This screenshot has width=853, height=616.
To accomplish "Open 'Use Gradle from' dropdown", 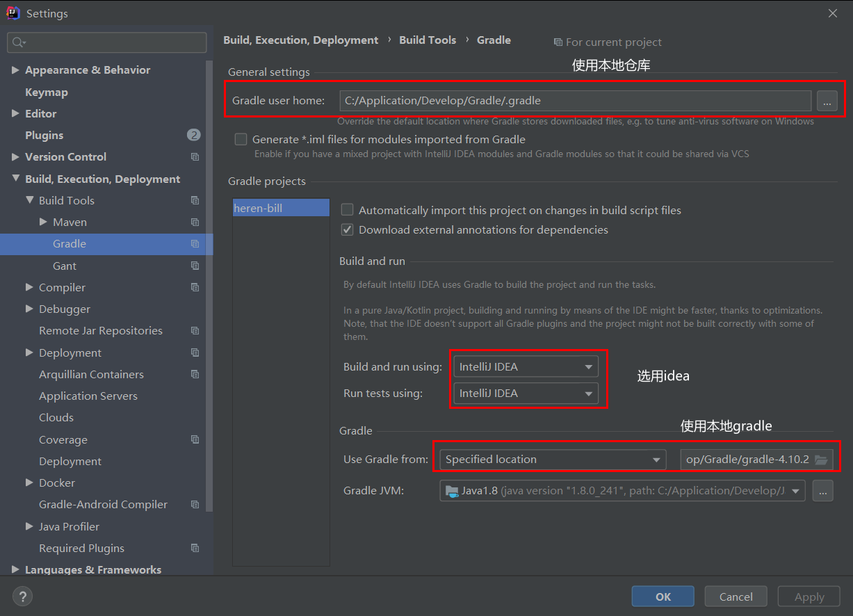I will pos(553,460).
